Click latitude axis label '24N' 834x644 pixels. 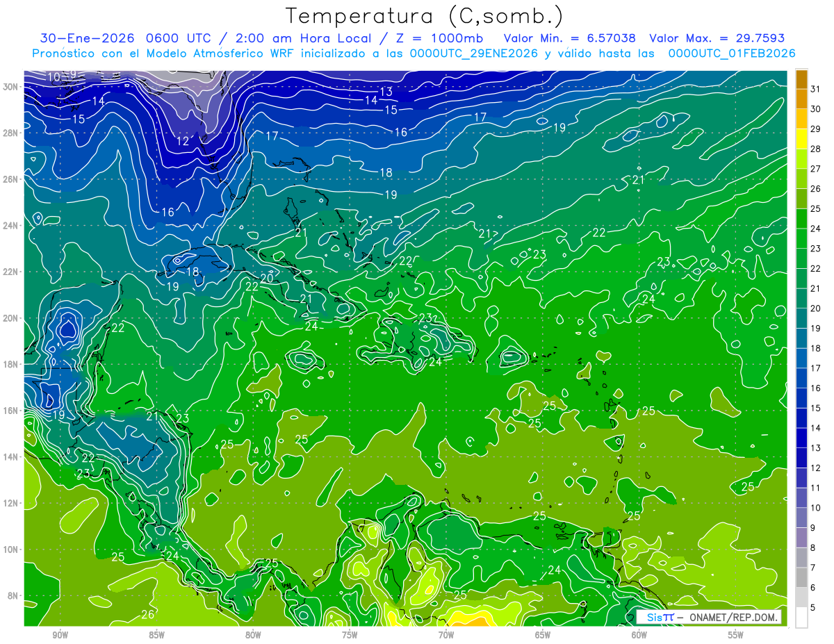(10, 226)
